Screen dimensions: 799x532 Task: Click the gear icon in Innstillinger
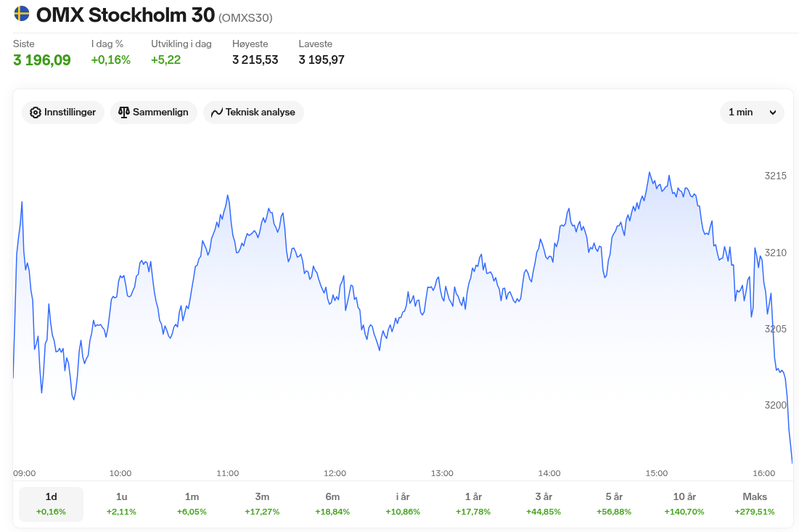tap(36, 112)
